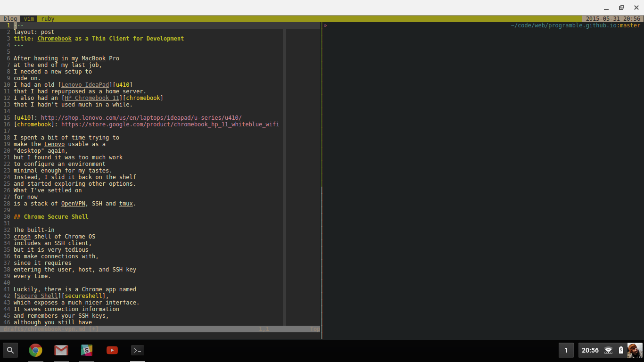Click the HP Chromebook 11 link text

92,98
